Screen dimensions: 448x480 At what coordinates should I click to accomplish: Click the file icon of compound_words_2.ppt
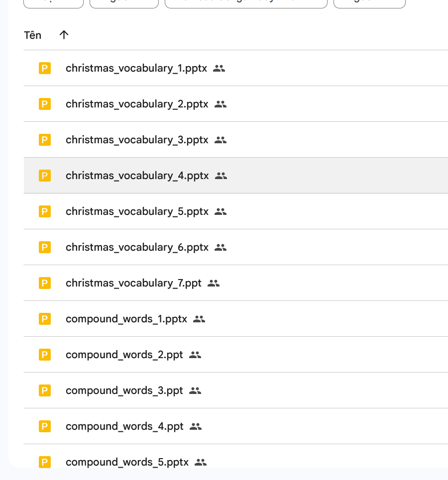[x=45, y=355]
